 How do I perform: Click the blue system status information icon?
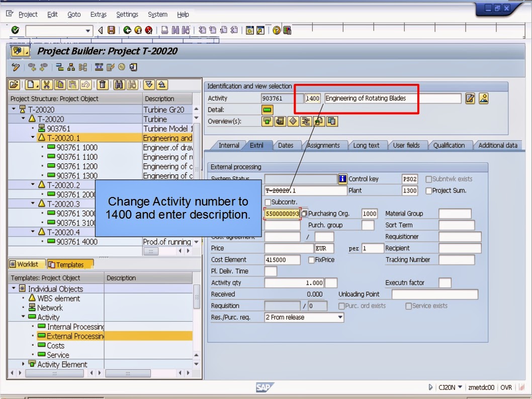tap(342, 179)
